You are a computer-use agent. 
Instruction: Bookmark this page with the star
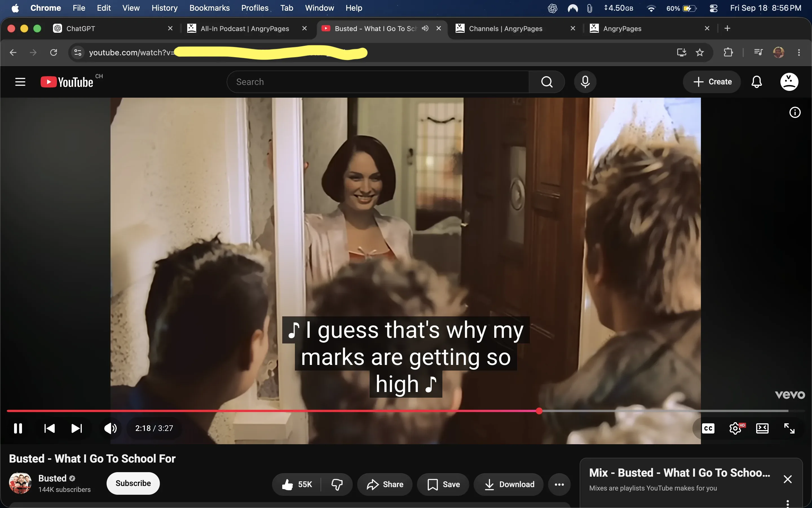pos(700,52)
